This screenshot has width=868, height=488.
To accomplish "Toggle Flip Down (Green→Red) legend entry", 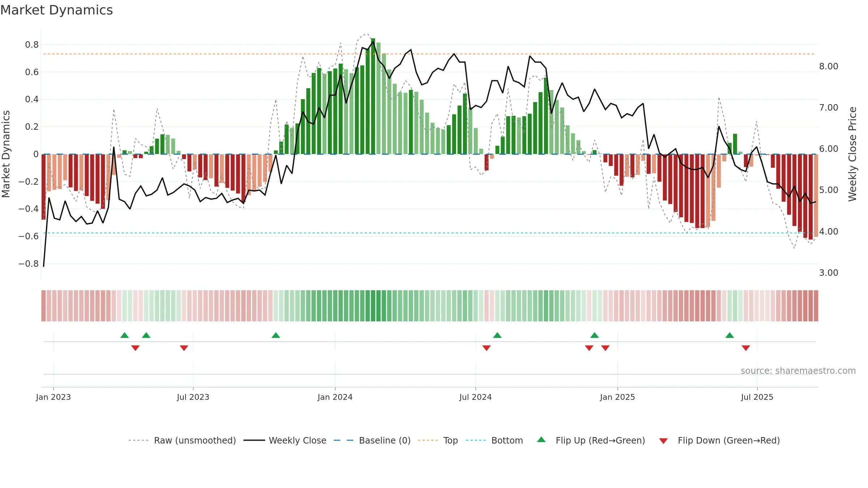I will point(719,440).
